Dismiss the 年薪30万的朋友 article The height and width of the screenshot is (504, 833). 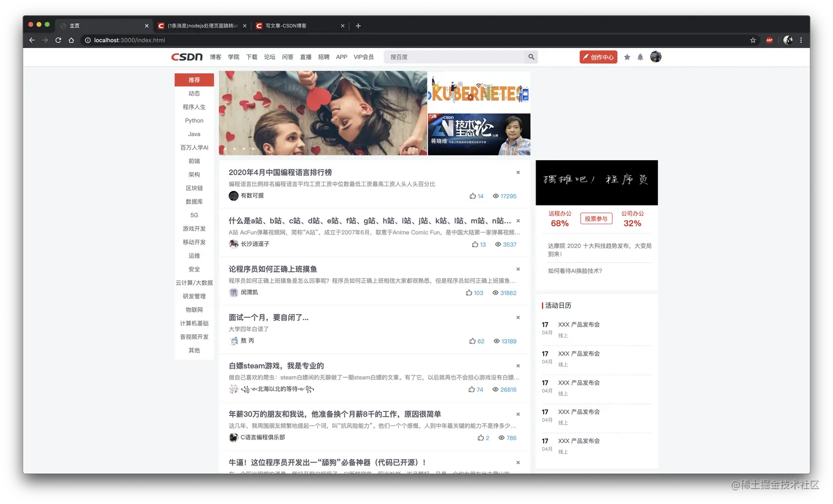coord(518,414)
